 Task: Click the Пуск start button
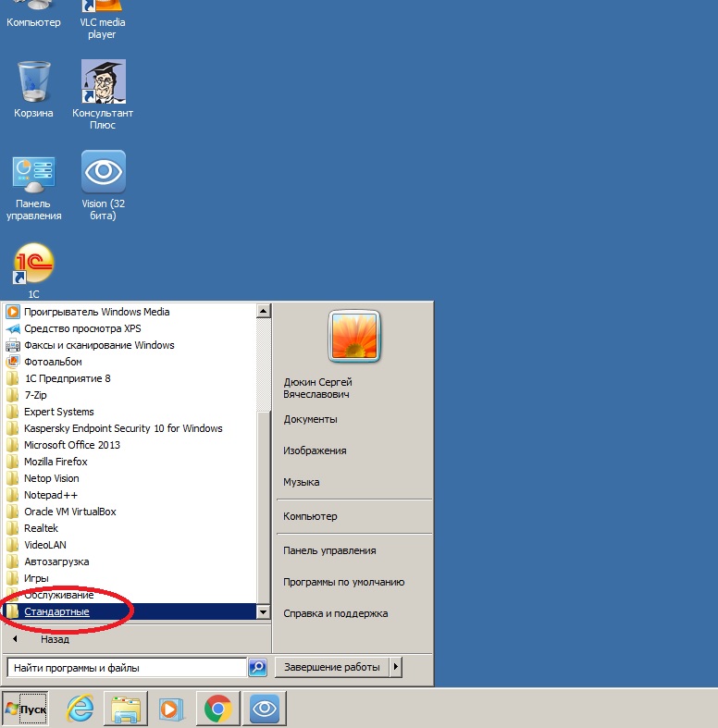[x=26, y=709]
